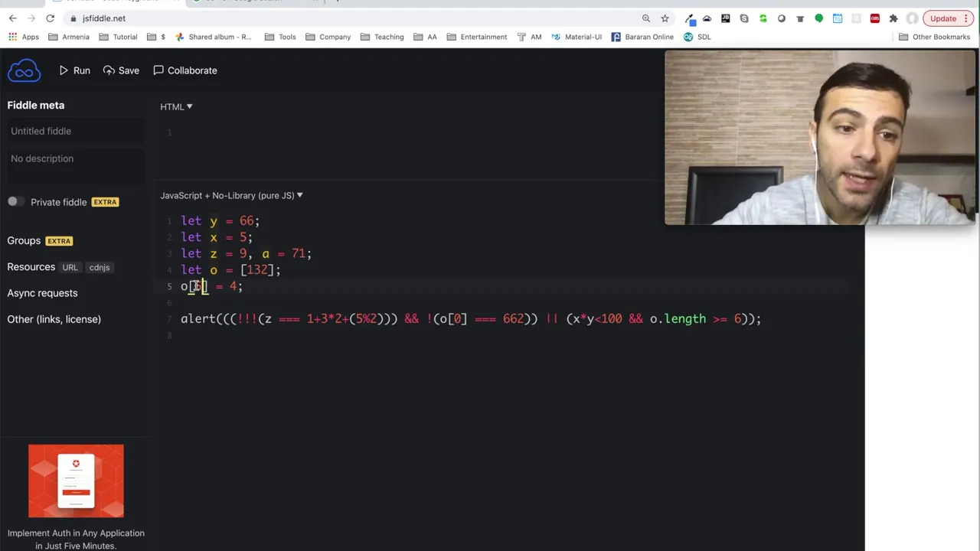Click the JSFiddle cloud logo
Screen dimensions: 980x551
pyautogui.click(x=24, y=70)
